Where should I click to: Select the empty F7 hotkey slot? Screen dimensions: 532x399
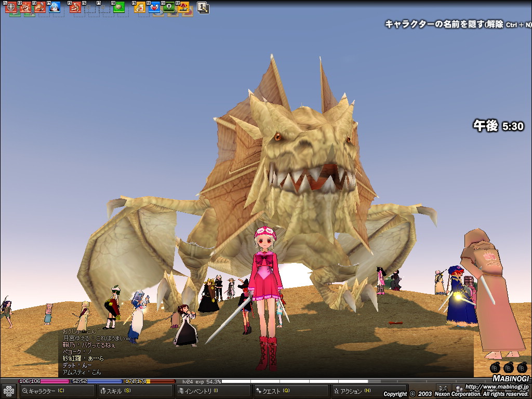[104, 7]
